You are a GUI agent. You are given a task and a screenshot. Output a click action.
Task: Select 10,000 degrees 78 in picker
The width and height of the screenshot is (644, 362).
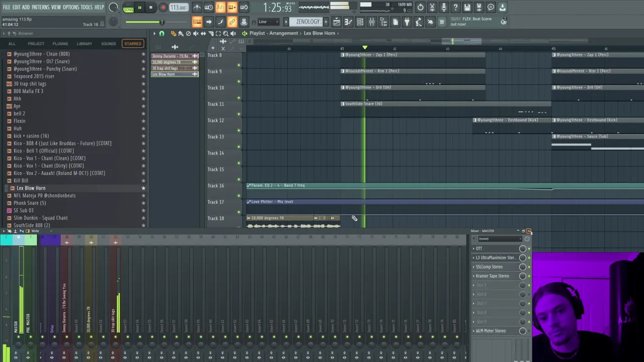tap(175, 62)
